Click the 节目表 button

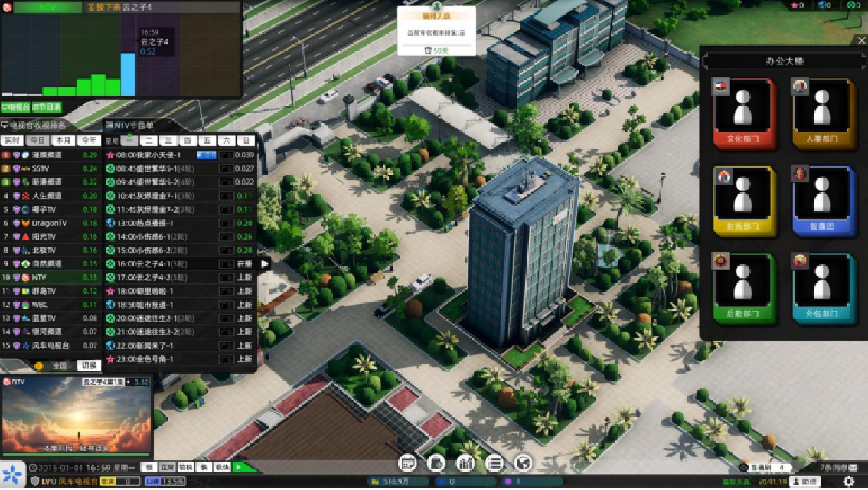47,108
